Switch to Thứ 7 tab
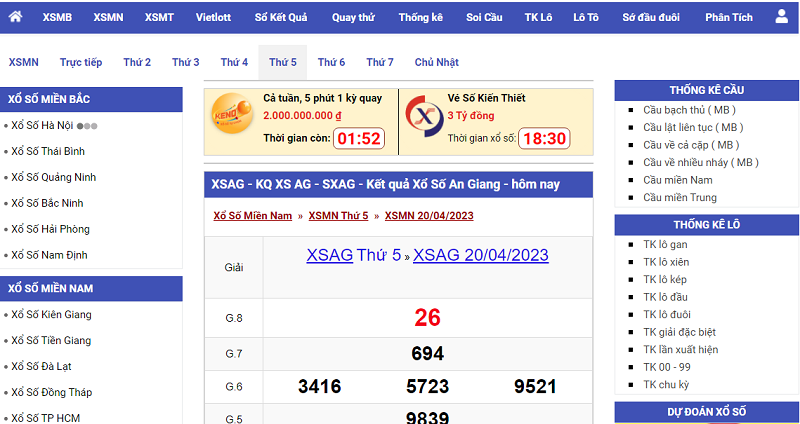 pos(380,62)
